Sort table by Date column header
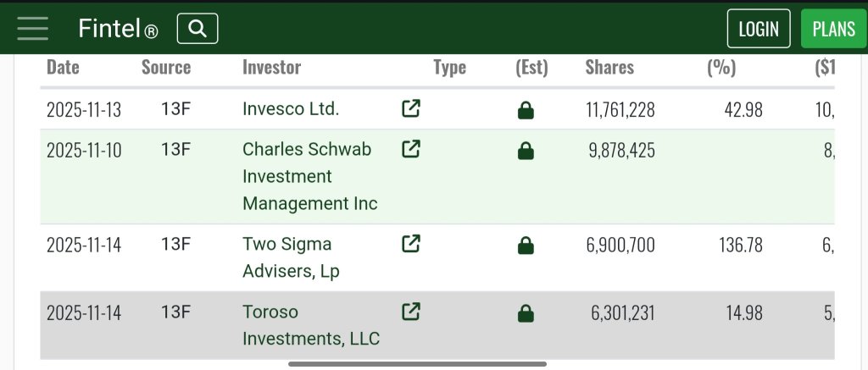This screenshot has height=370, width=868. click(63, 68)
